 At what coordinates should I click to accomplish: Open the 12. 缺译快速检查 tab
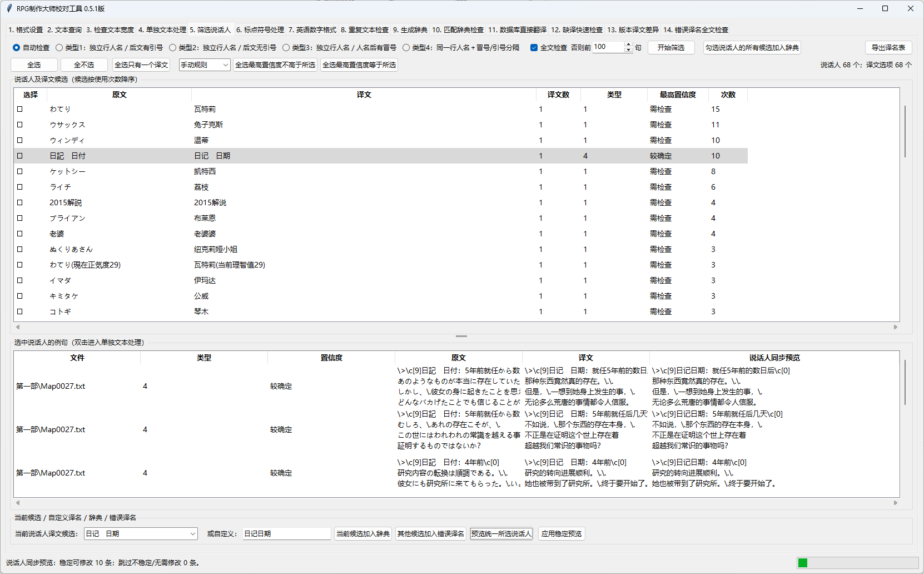pos(577,30)
